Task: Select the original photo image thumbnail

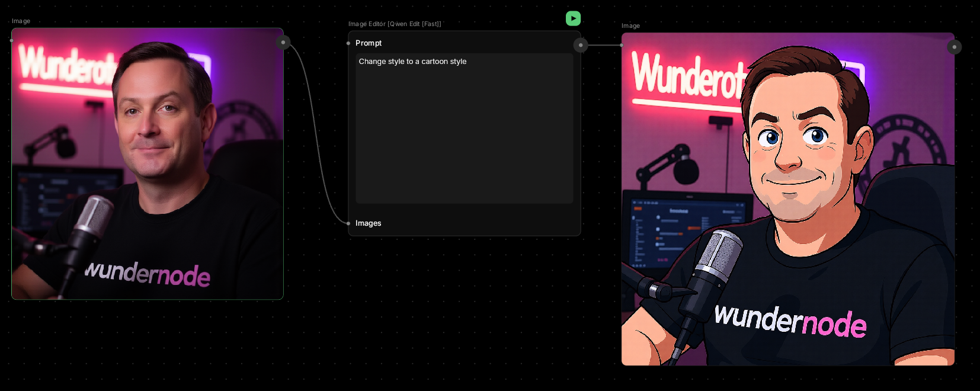Action: 148,164
